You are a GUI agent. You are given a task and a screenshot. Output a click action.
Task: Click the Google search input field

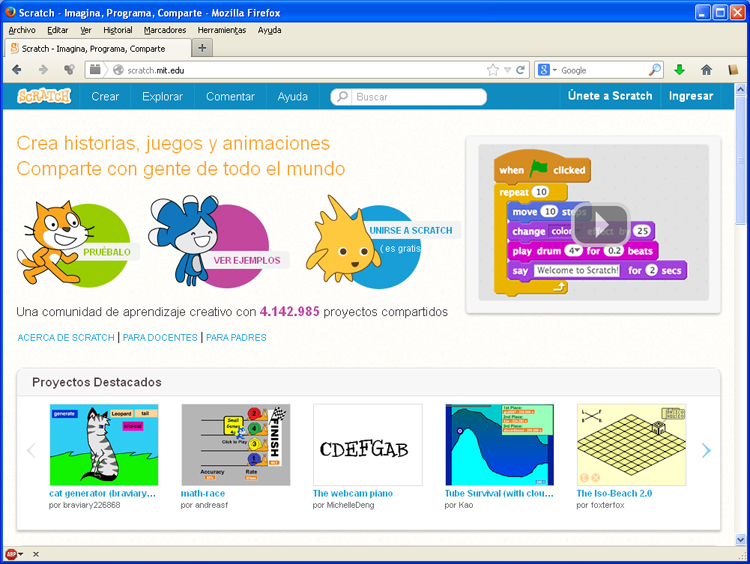click(603, 70)
